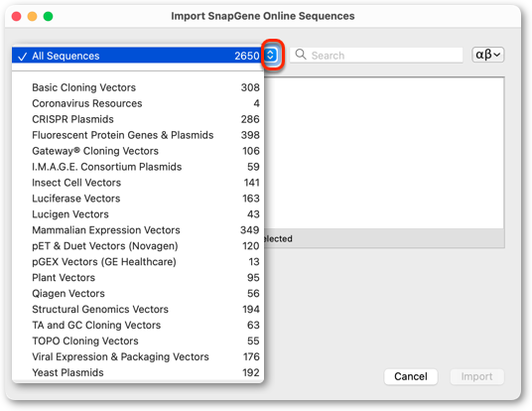Viewport: 532px width, 411px height.
Task: Choose Fluorescent Protein Genes & Plasmids
Action: point(138,135)
